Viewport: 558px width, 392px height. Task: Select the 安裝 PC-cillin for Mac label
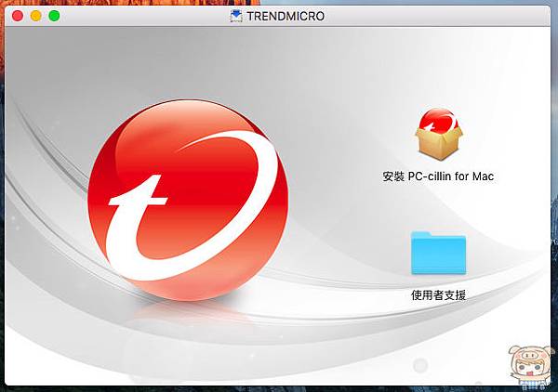click(438, 176)
